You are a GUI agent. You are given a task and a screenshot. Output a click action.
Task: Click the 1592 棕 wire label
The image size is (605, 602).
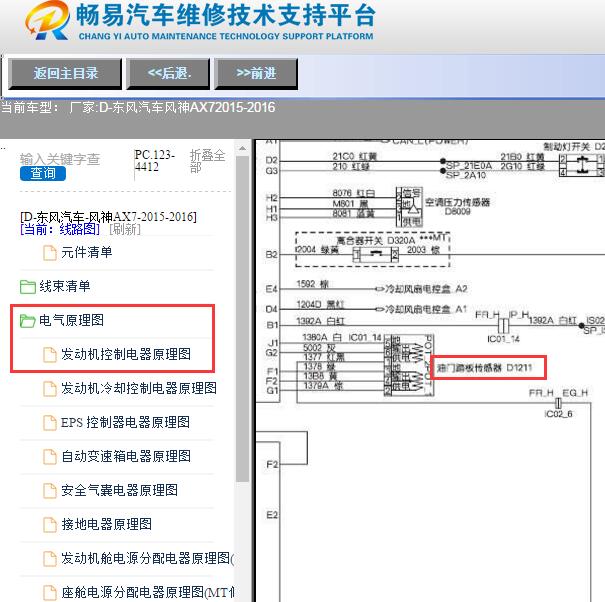click(312, 284)
